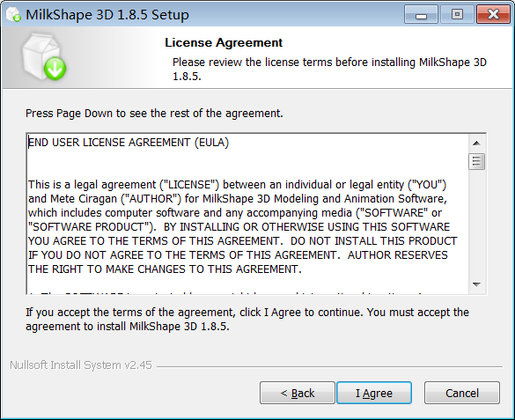Click the Nullsoft Install System label
This screenshot has width=515, height=420.
point(81,365)
